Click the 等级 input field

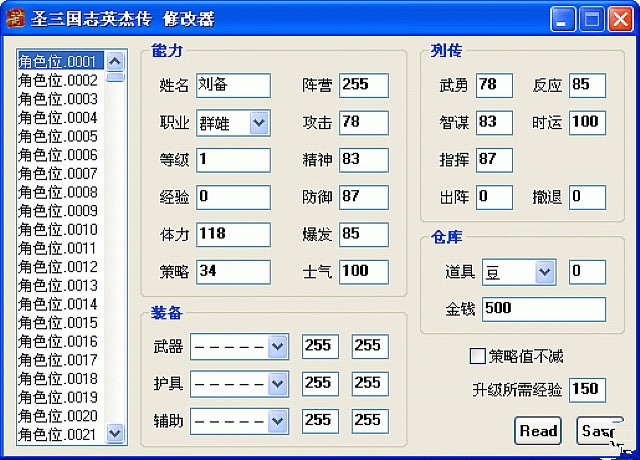tap(233, 160)
